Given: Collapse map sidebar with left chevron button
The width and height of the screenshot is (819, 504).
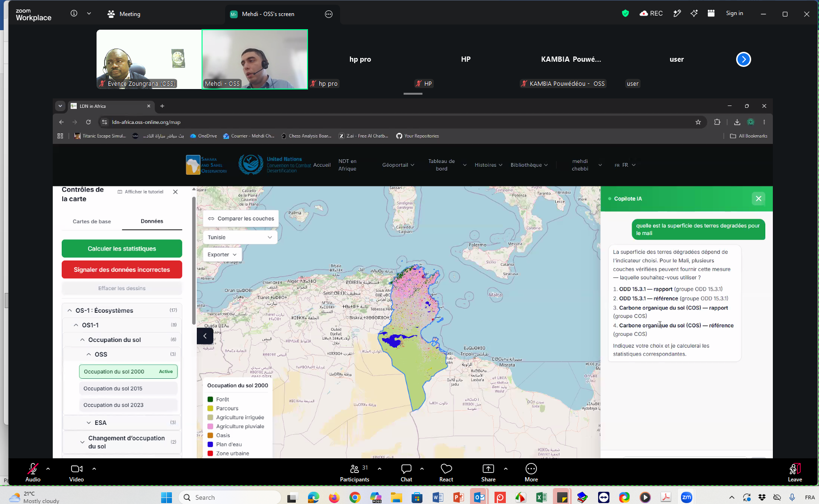Looking at the screenshot, I should click(205, 336).
